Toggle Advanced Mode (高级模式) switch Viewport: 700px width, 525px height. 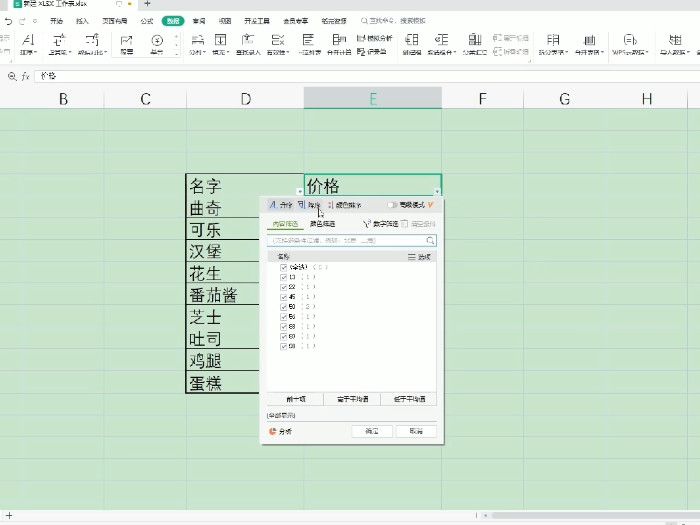tap(392, 205)
